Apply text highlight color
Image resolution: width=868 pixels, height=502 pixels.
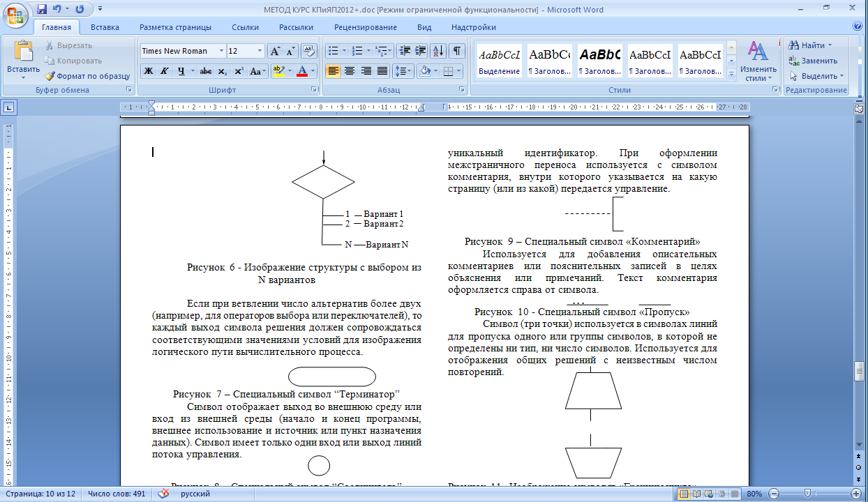point(278,71)
